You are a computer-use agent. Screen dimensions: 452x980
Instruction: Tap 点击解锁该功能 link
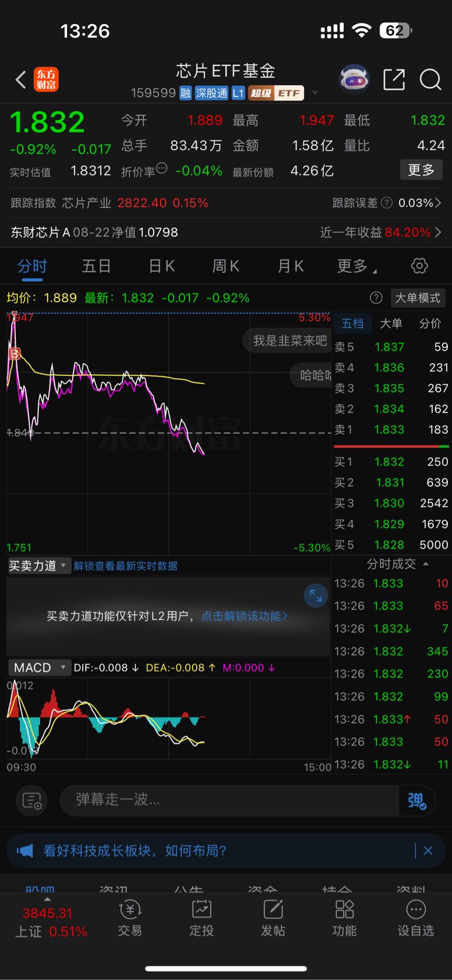244,616
